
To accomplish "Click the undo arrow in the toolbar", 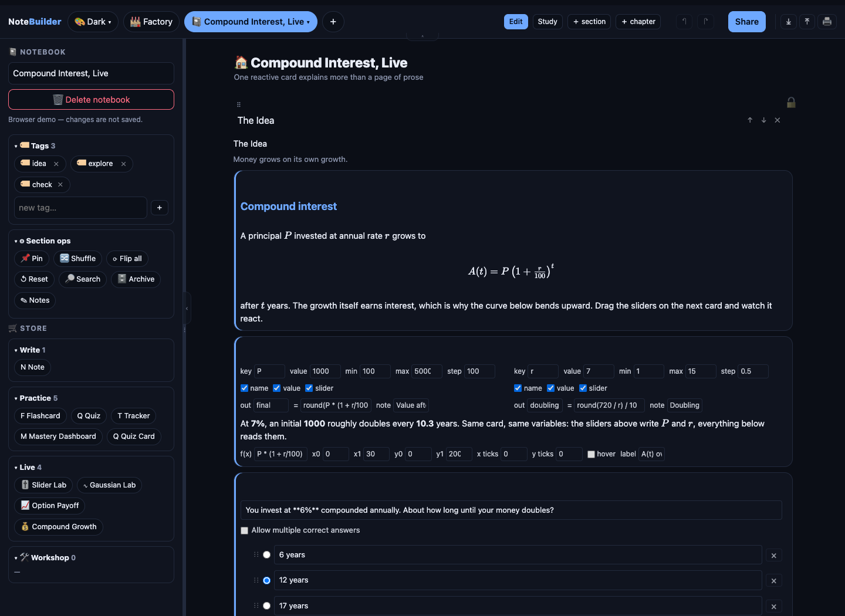I will (684, 22).
